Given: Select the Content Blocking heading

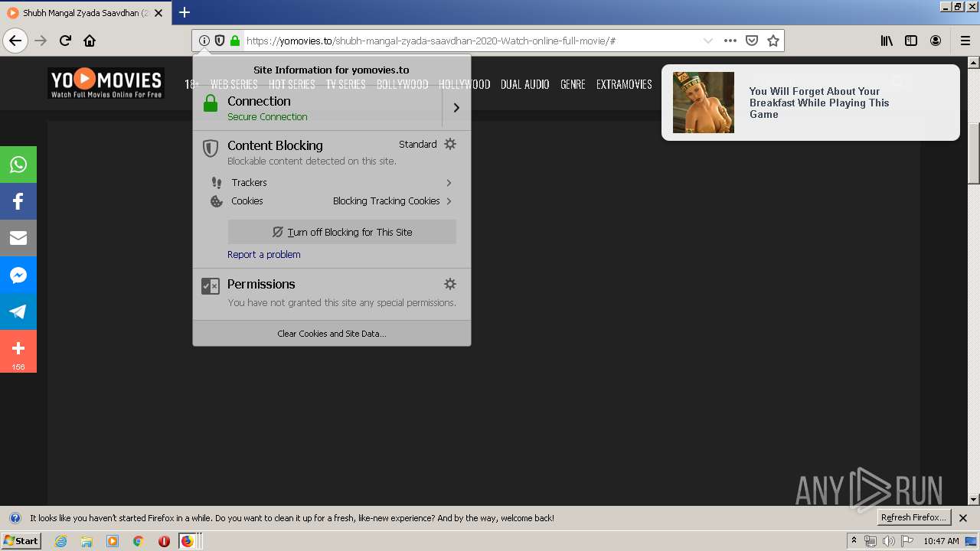Looking at the screenshot, I should pyautogui.click(x=275, y=145).
